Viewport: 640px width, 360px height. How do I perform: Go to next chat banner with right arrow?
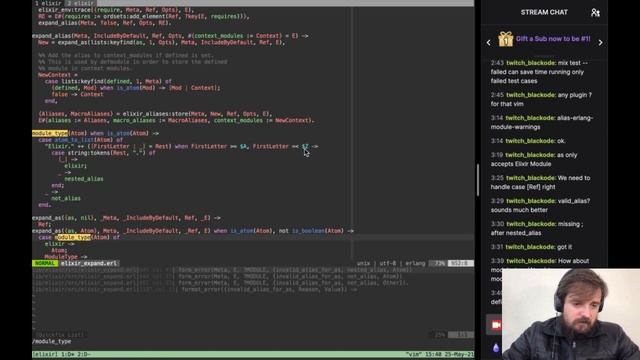600,42
